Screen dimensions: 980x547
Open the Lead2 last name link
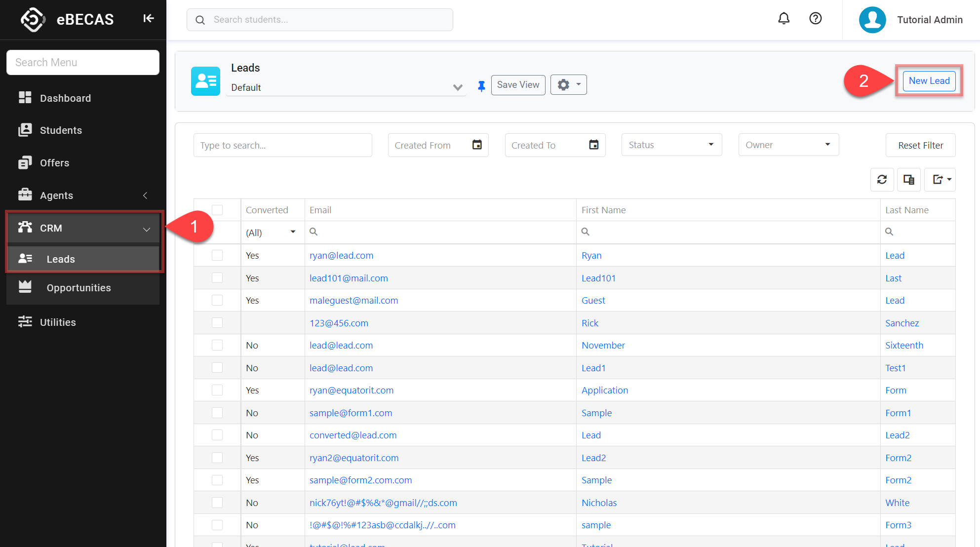(x=897, y=435)
